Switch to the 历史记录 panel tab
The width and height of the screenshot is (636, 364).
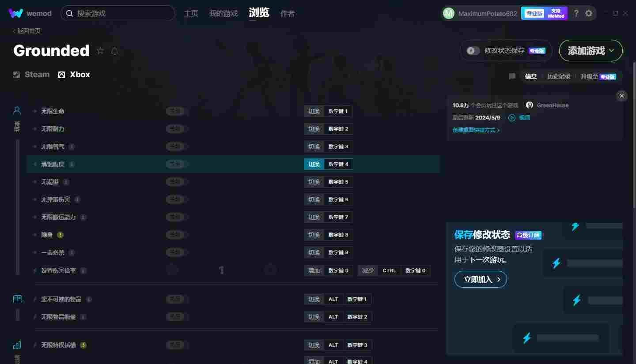click(x=559, y=76)
